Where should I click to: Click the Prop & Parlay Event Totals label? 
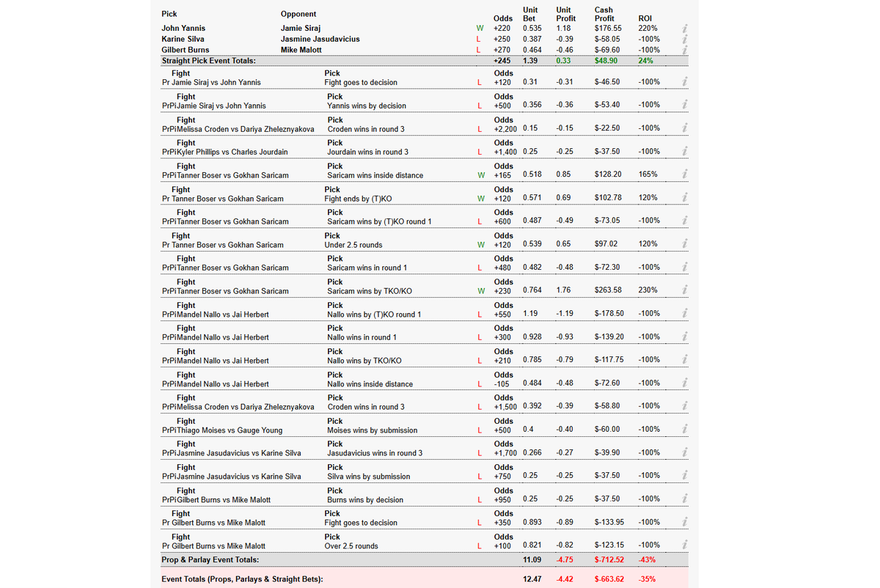click(210, 560)
